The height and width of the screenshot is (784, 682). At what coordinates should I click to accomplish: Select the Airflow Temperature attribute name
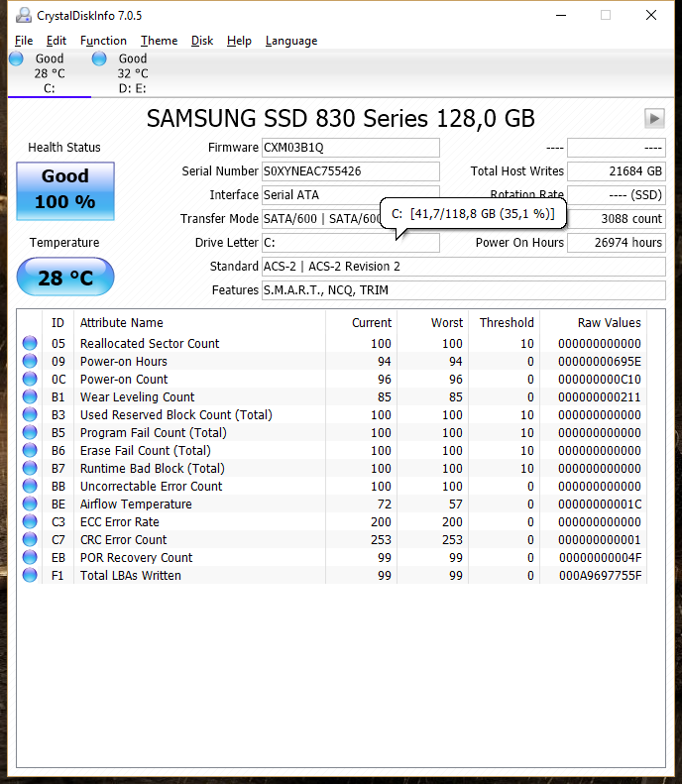[x=136, y=504]
